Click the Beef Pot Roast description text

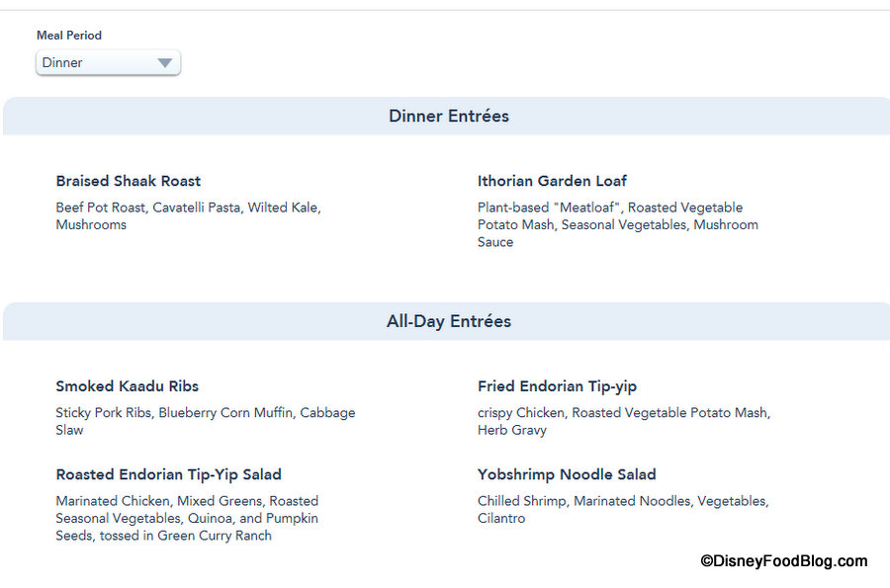(188, 215)
